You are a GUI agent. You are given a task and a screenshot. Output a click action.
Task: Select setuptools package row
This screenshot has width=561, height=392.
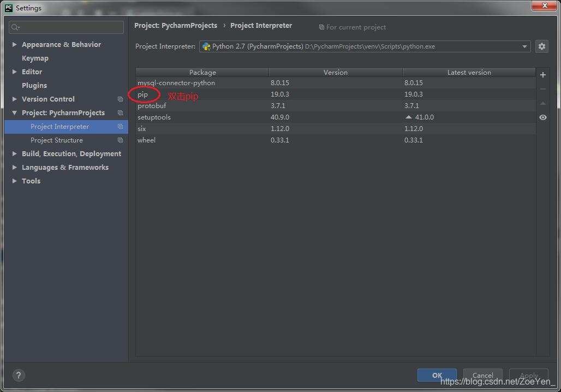(336, 117)
